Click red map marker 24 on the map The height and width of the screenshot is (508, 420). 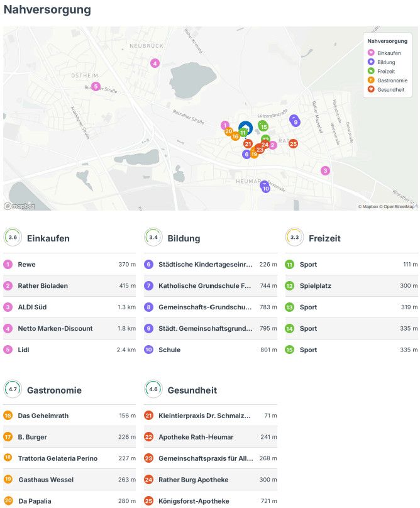(x=265, y=145)
